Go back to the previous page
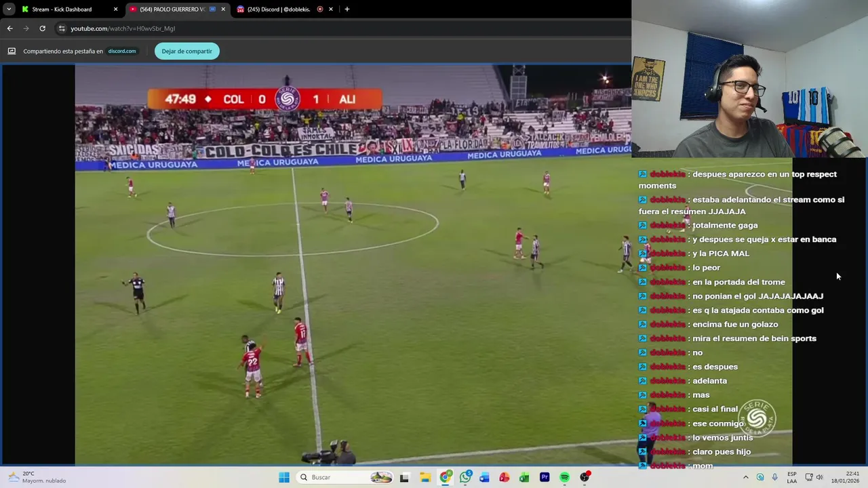This screenshot has width=868, height=488. pyautogui.click(x=9, y=28)
